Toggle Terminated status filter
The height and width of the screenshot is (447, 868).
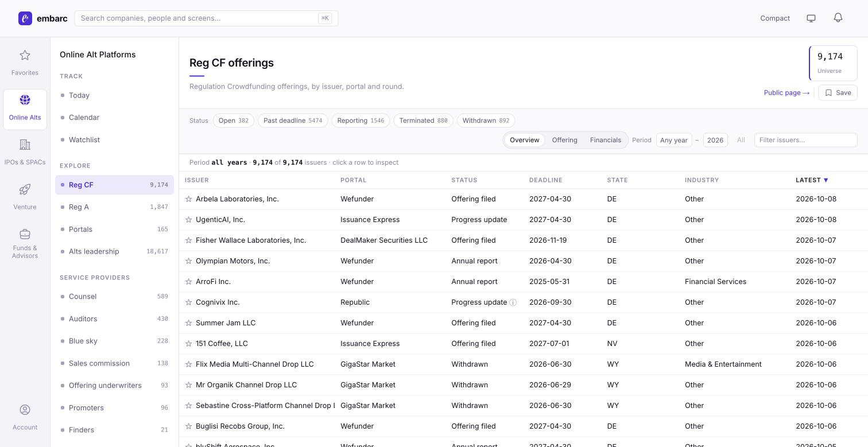[x=423, y=121]
